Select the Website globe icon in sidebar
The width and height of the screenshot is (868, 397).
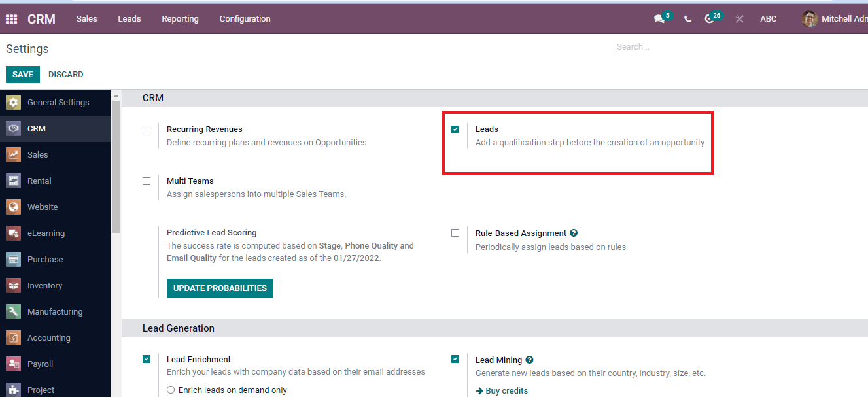click(13, 207)
